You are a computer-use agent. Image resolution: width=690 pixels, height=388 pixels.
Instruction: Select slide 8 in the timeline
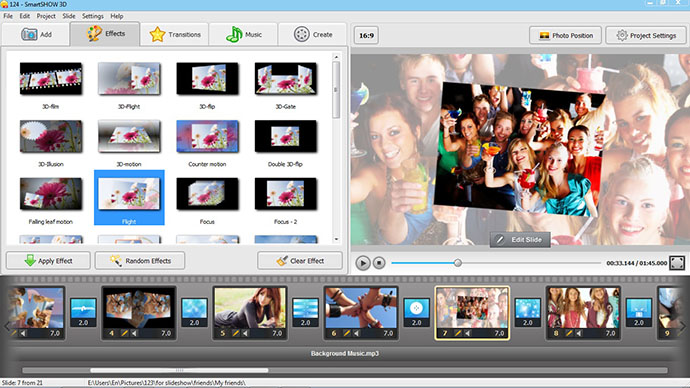(x=583, y=313)
